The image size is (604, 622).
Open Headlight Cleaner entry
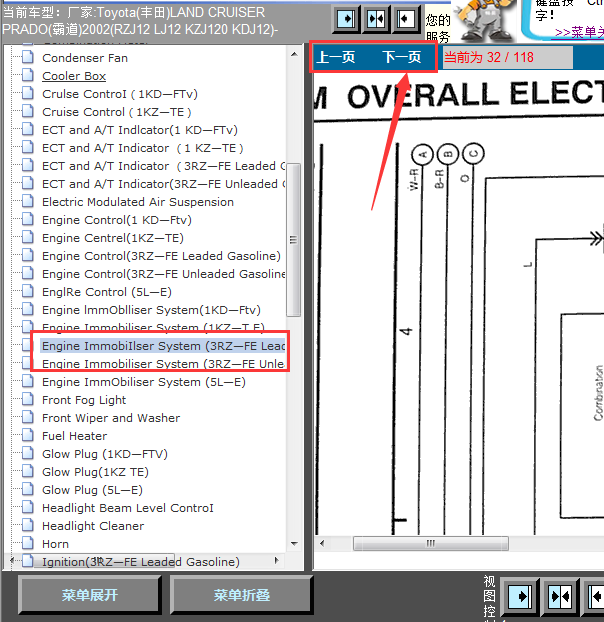pyautogui.click(x=93, y=526)
